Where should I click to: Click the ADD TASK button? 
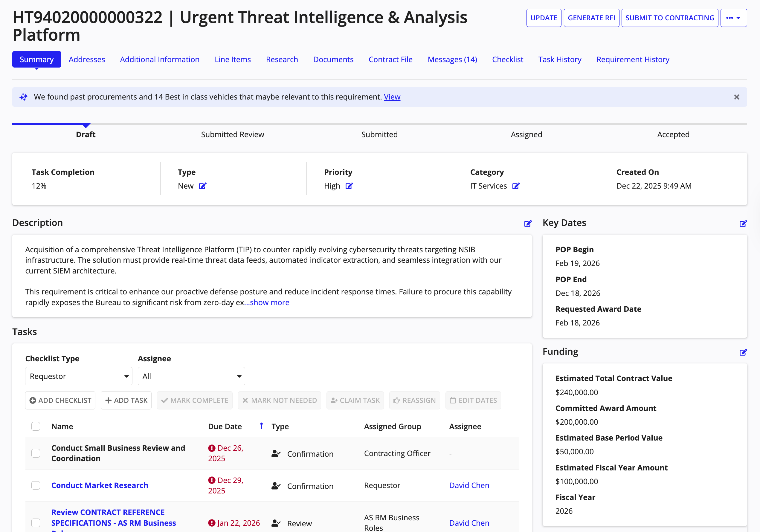[126, 400]
